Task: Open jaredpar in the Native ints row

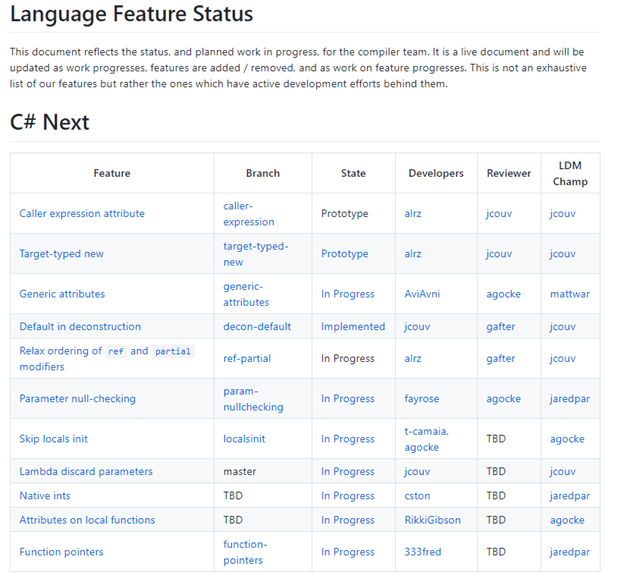Action: pos(570,495)
